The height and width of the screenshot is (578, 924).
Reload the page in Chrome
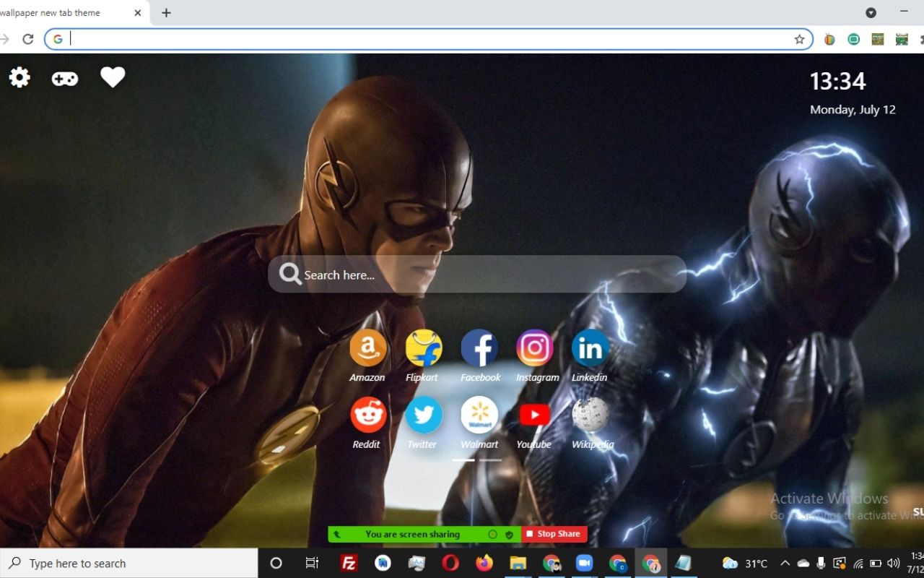pos(28,39)
